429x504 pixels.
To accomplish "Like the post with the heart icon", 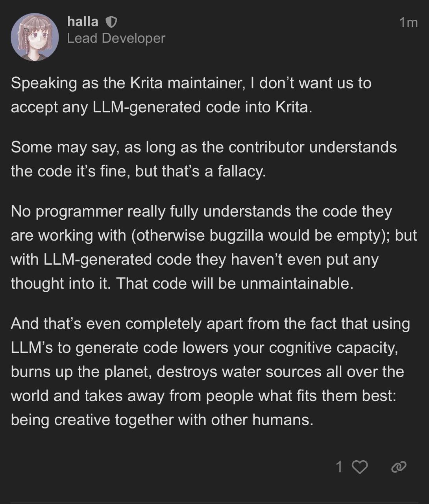I will click(x=359, y=467).
